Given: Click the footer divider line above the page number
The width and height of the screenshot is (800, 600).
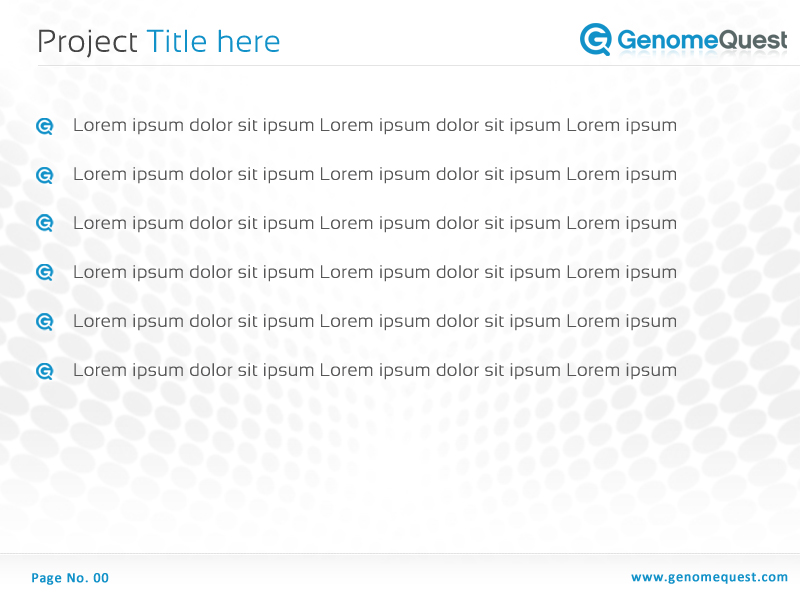Looking at the screenshot, I should pyautogui.click(x=400, y=553).
